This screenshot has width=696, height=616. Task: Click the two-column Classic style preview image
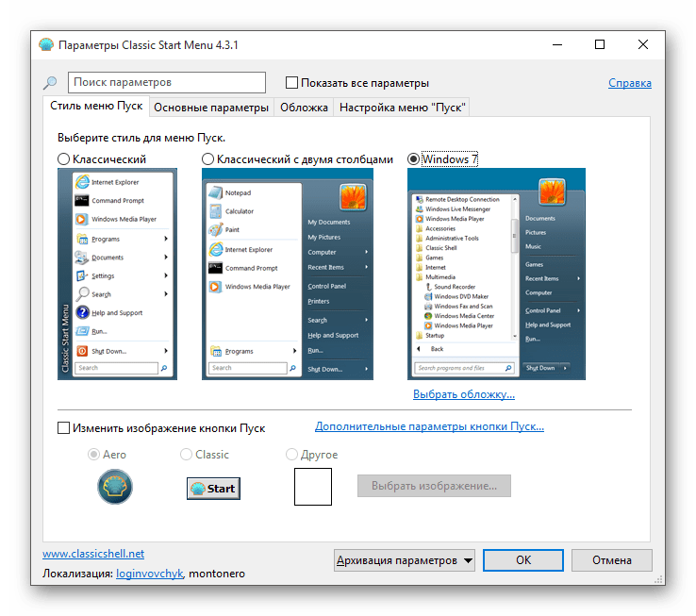tap(288, 274)
